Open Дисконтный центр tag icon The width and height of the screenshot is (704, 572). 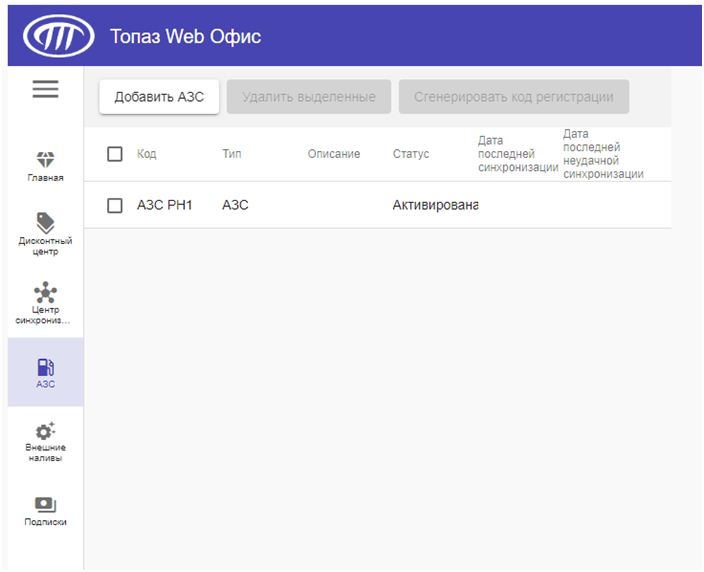tap(45, 223)
